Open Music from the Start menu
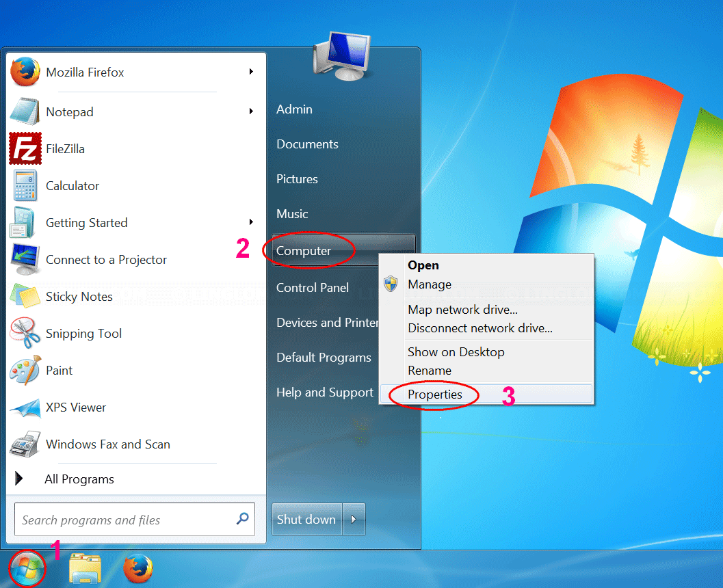Screen dimensions: 723x588 (292, 214)
